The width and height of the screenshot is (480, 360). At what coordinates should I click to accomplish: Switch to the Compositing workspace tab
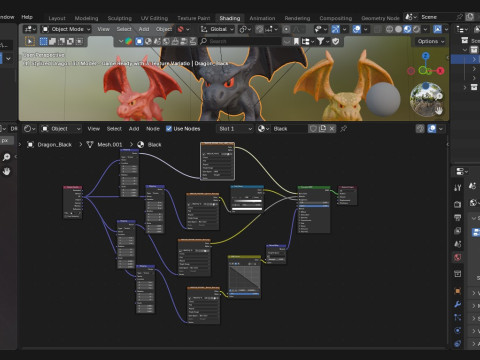[336, 18]
